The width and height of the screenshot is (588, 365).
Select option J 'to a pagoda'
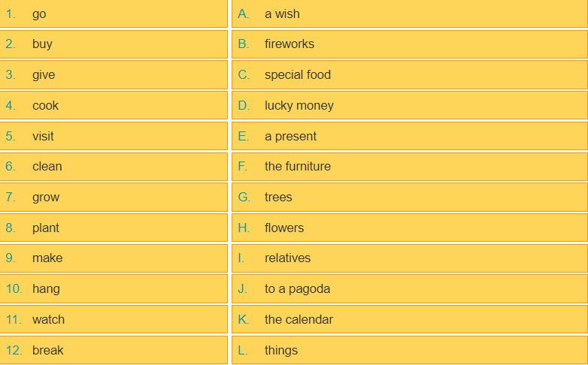point(410,289)
